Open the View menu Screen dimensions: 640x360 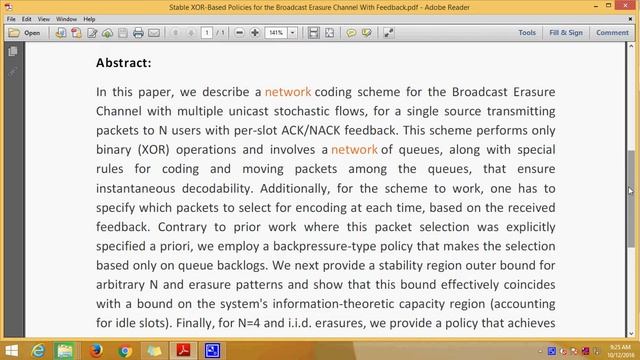point(44,19)
